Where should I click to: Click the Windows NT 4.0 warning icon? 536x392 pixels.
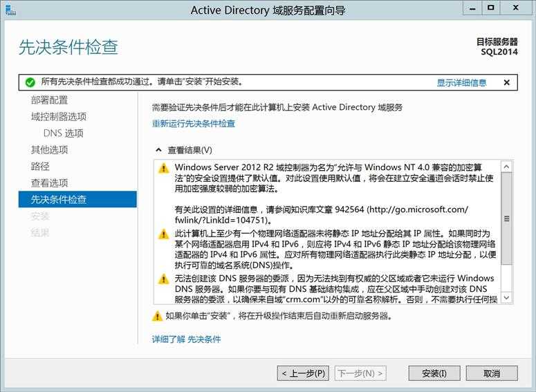(164, 168)
